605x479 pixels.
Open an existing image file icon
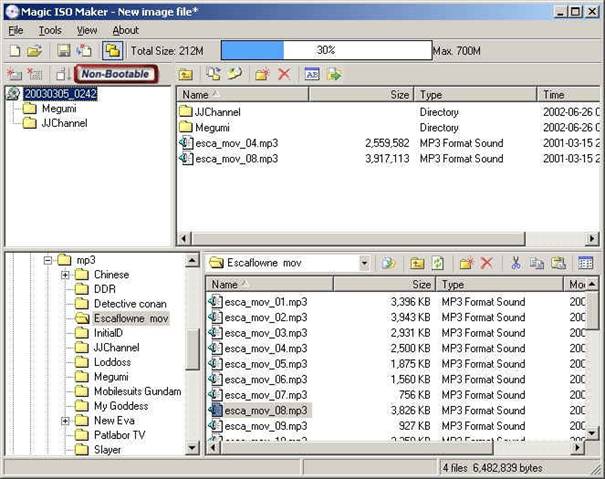coord(35,51)
